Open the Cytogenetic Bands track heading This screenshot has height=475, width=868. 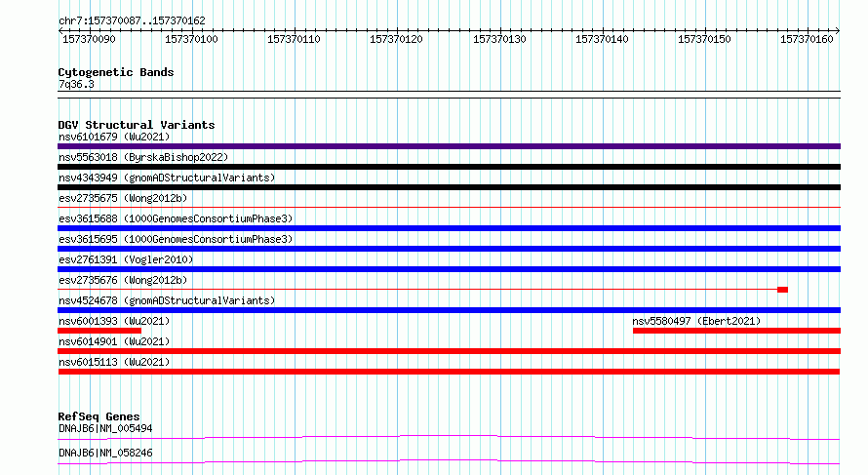click(116, 72)
